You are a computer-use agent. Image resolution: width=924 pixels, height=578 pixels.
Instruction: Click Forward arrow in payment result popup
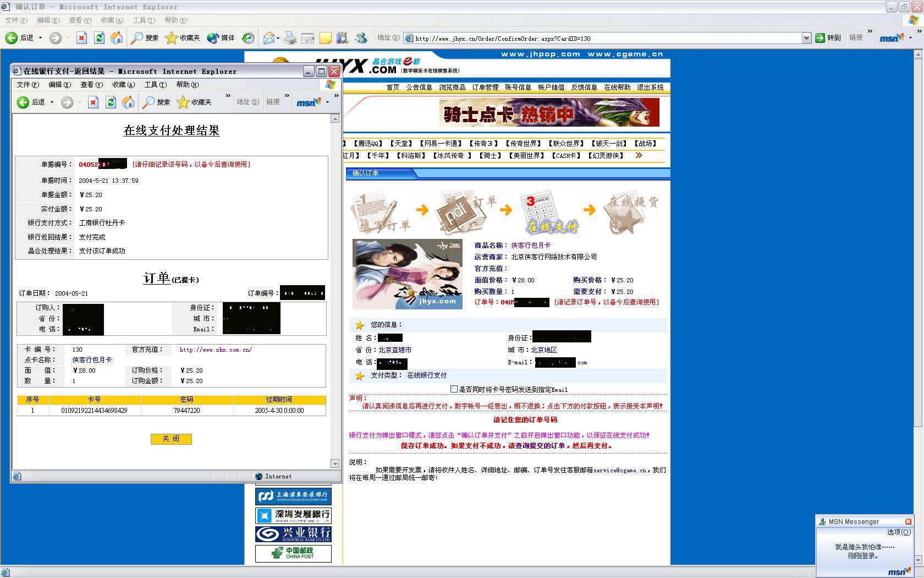point(67,102)
